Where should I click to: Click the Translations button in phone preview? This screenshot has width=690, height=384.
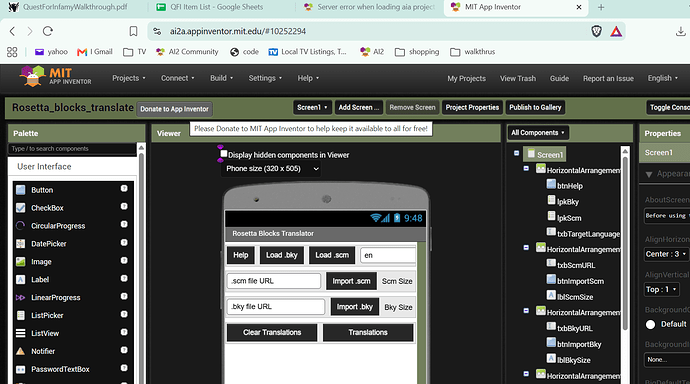coord(368,333)
